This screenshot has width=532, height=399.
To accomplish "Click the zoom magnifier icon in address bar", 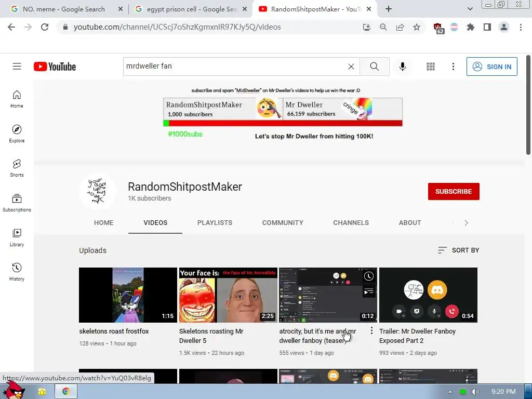I will 383,27.
